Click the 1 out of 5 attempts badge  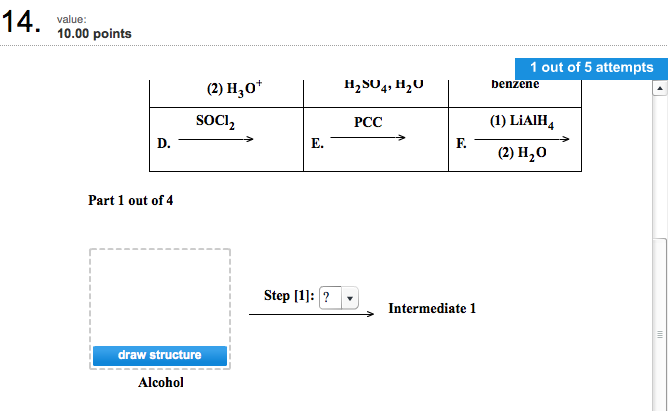591,68
